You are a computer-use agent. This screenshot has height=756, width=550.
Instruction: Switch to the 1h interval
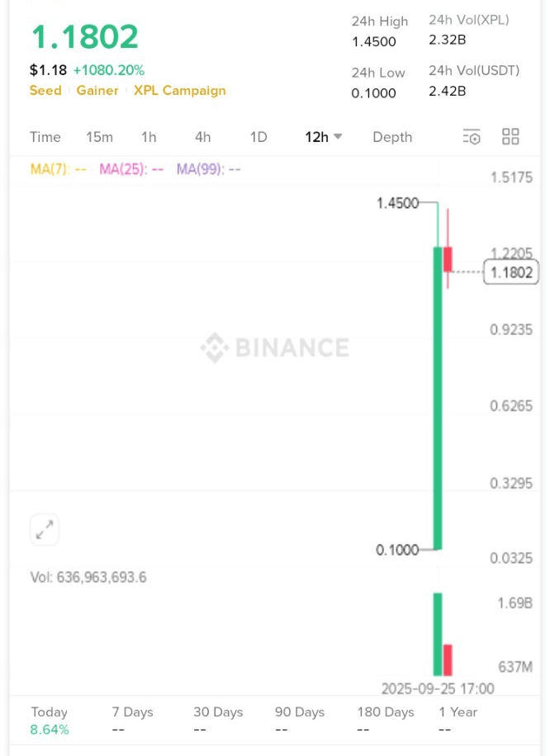(x=149, y=137)
